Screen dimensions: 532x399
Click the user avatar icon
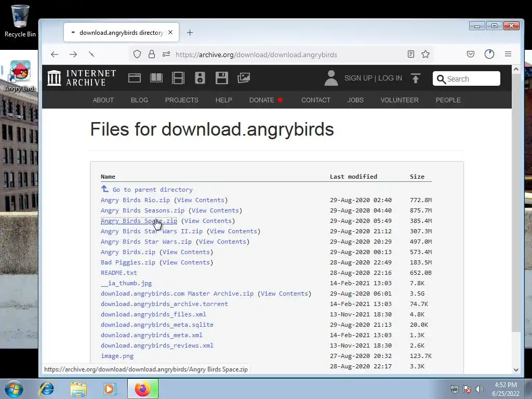(331, 78)
